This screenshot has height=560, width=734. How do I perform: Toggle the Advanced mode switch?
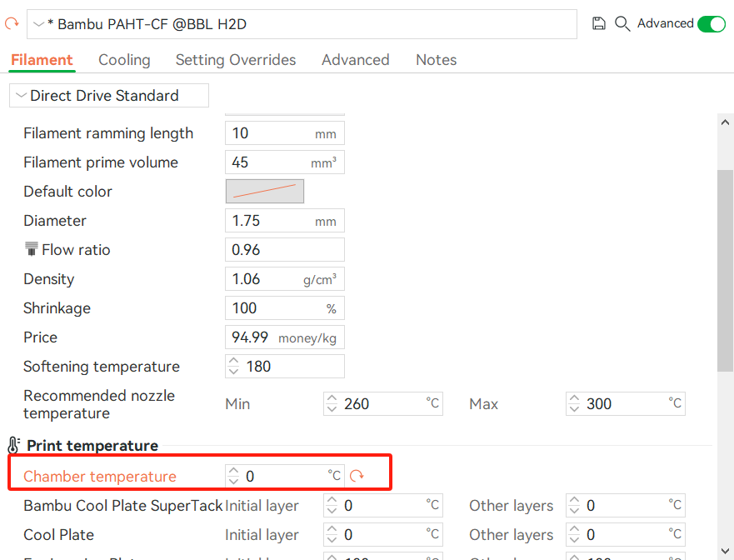[x=711, y=24]
